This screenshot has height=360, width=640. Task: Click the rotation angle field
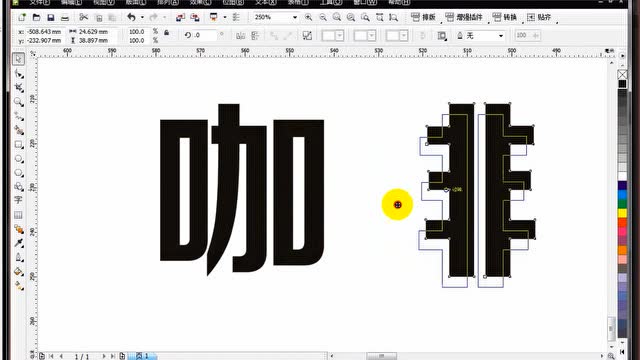(x=204, y=36)
